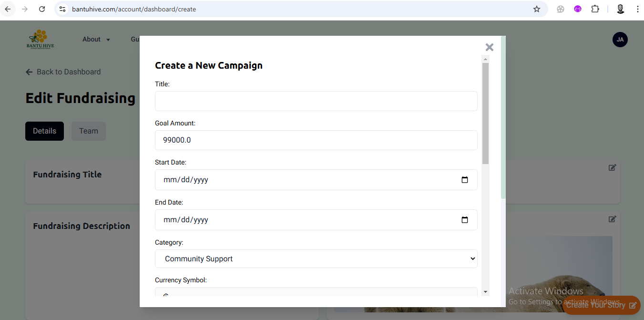Switch to the Team tab

89,131
